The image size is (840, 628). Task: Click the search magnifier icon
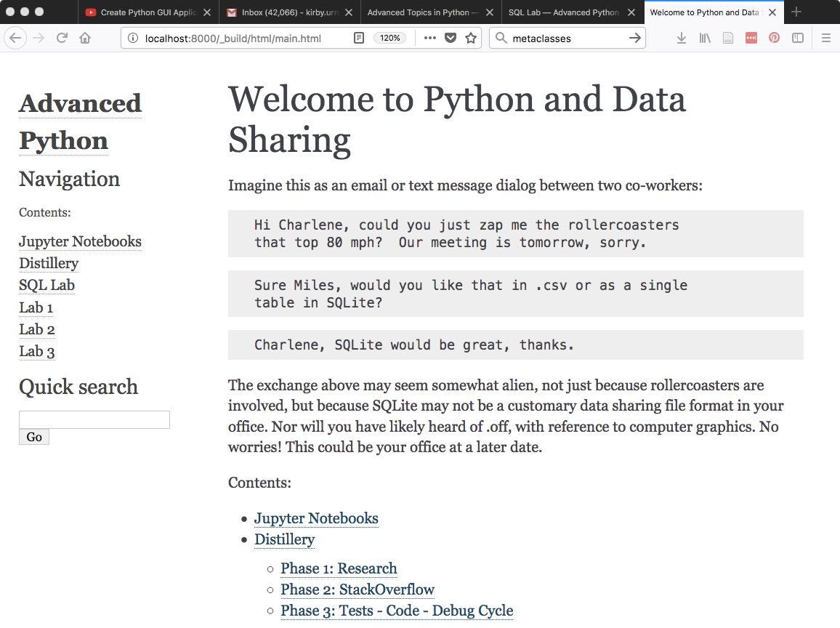(501, 38)
